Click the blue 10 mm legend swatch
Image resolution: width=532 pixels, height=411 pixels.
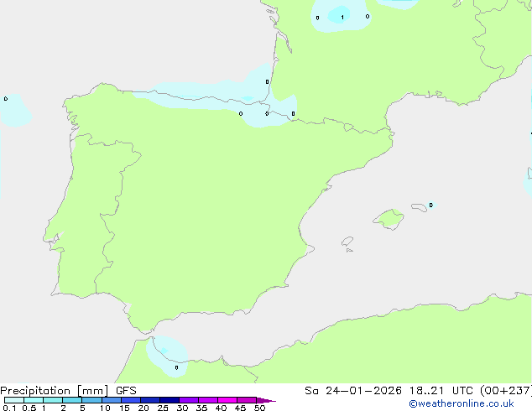click(111, 400)
